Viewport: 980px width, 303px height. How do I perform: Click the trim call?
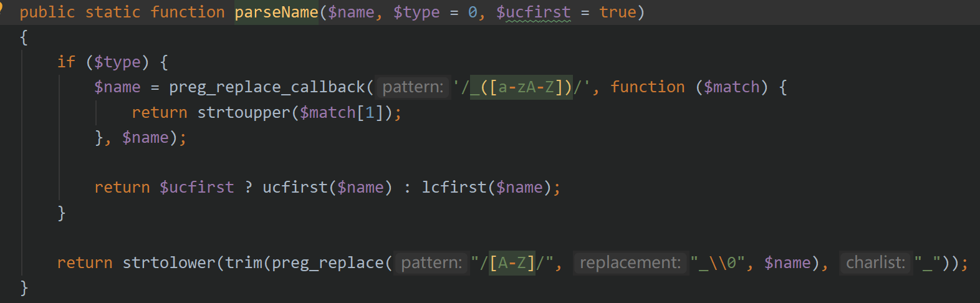click(243, 263)
